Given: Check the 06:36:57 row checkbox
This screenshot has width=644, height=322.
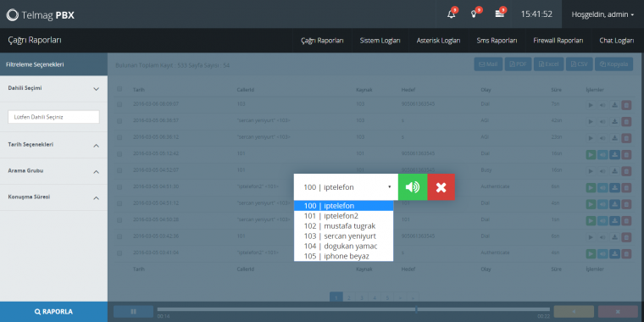Looking at the screenshot, I should [119, 120].
